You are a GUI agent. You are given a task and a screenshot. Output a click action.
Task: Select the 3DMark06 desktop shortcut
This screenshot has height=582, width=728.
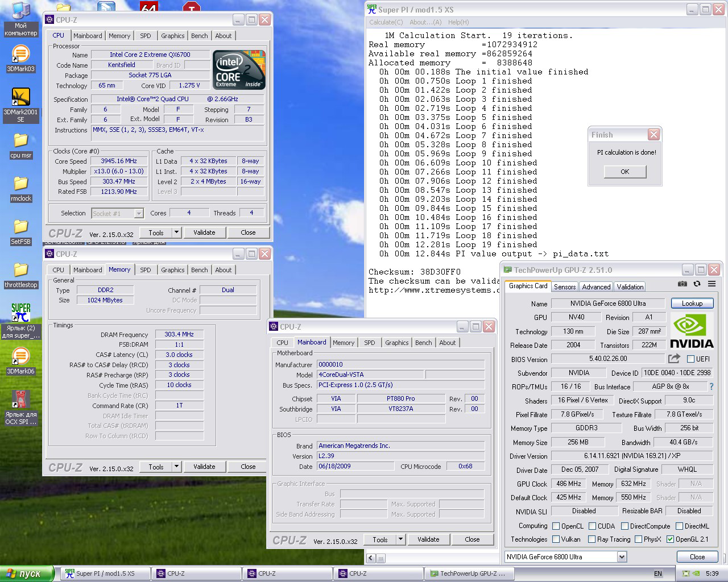pos(20,361)
